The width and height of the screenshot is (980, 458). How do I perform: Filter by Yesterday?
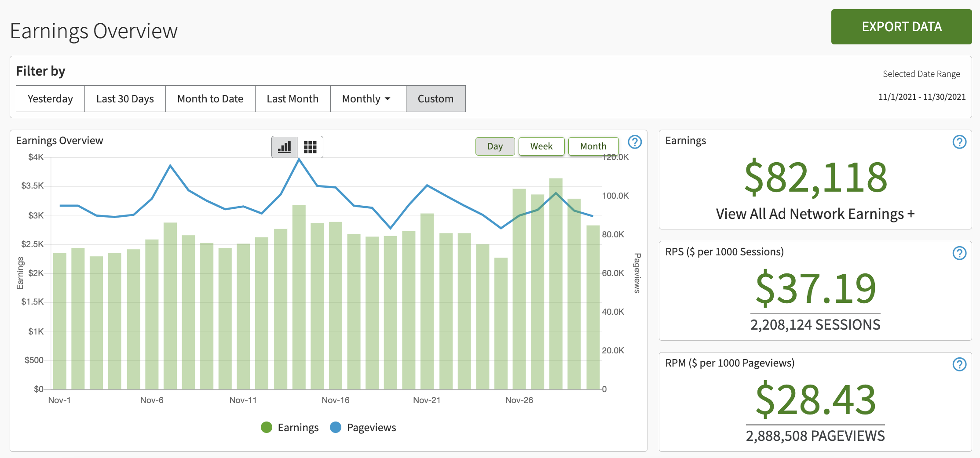[x=50, y=99]
